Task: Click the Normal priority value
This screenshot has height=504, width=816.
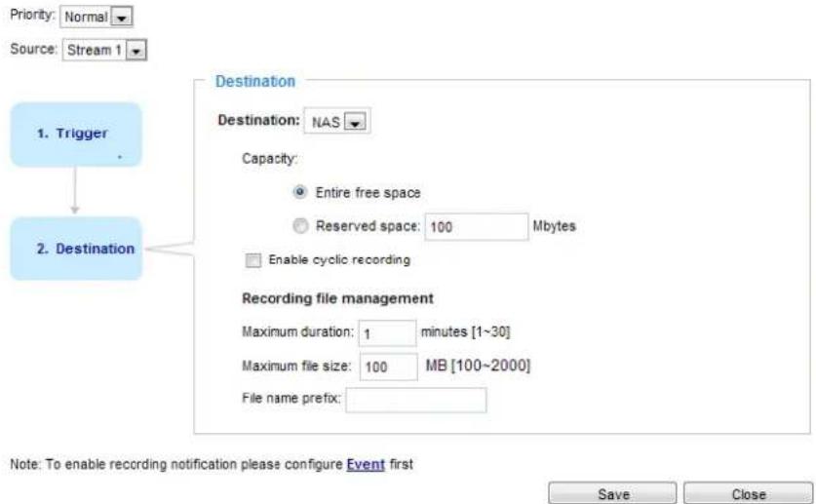Action: pyautogui.click(x=87, y=18)
